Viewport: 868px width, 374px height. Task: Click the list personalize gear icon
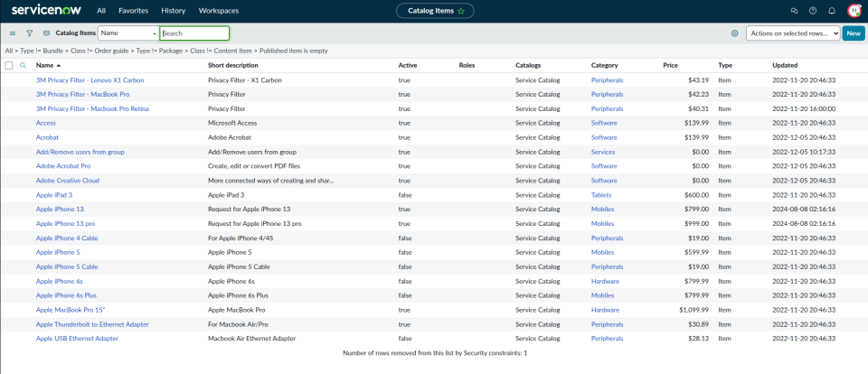coord(734,33)
